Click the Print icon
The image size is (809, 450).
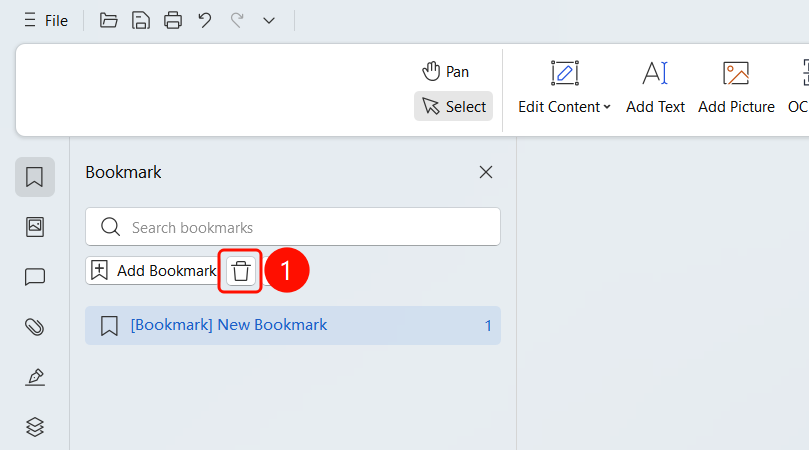(173, 21)
